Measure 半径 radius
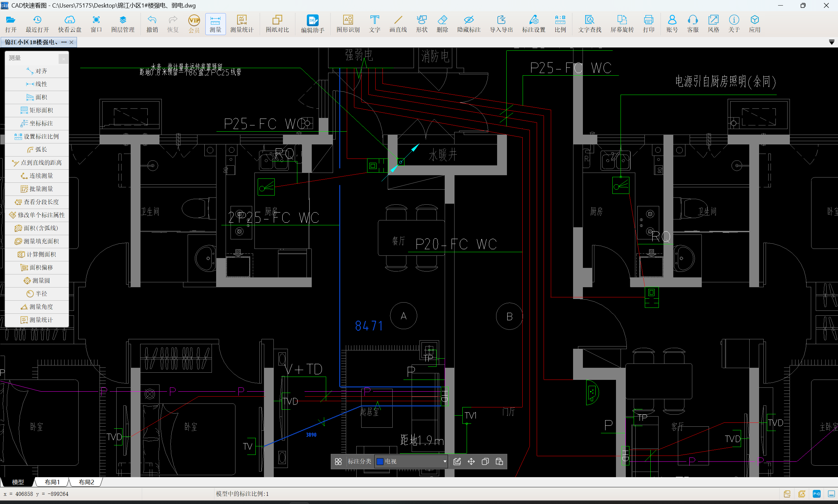This screenshot has width=838, height=504. coord(37,293)
